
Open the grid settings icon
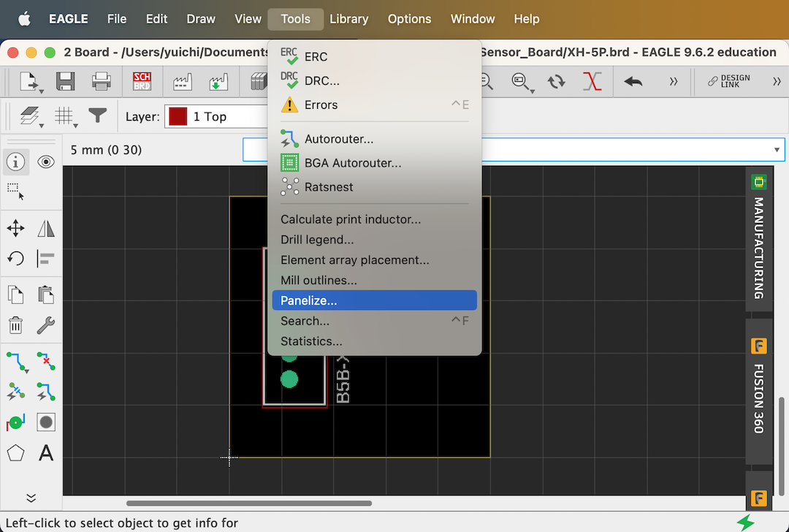66,116
